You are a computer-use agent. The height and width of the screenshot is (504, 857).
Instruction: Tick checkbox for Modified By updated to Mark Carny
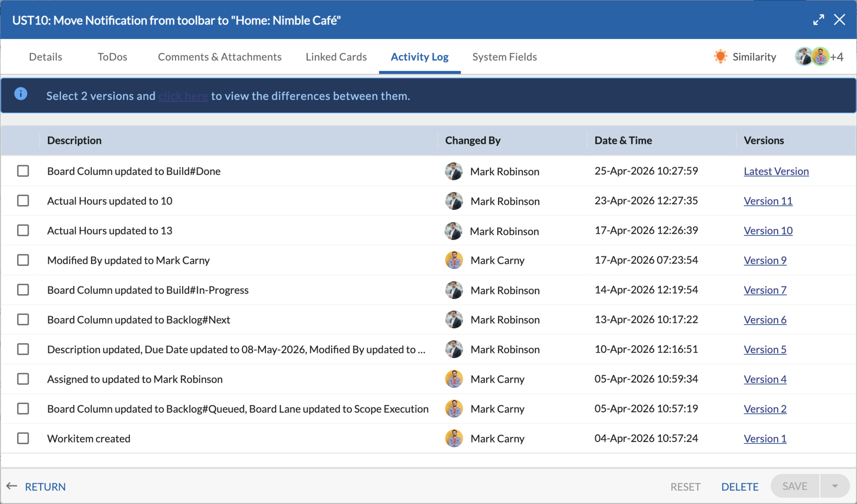tap(23, 260)
